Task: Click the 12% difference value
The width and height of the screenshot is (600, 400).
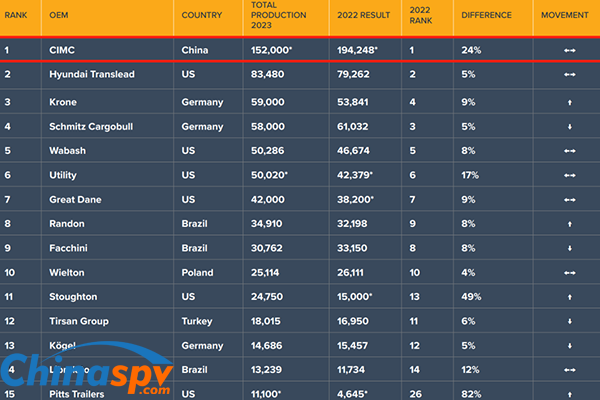Action: click(470, 370)
